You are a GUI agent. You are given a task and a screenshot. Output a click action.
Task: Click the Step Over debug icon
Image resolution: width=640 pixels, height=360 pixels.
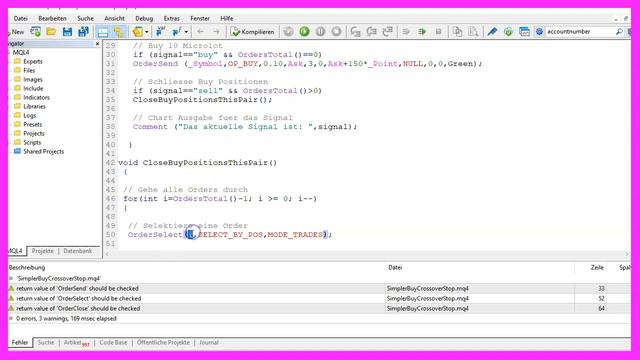point(371,31)
